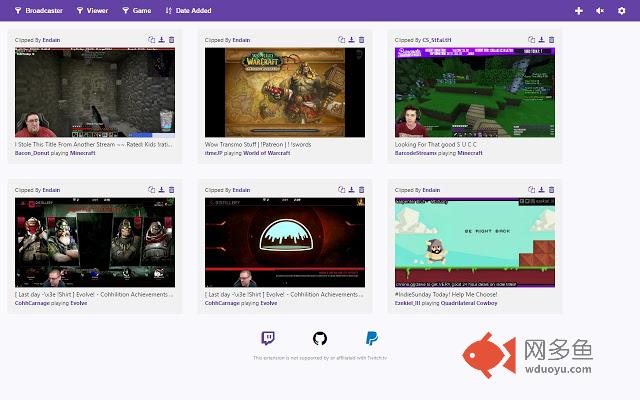Play the BarcodeStreams Minecraft clip thumbnail
This screenshot has height=400, width=640.
point(475,92)
